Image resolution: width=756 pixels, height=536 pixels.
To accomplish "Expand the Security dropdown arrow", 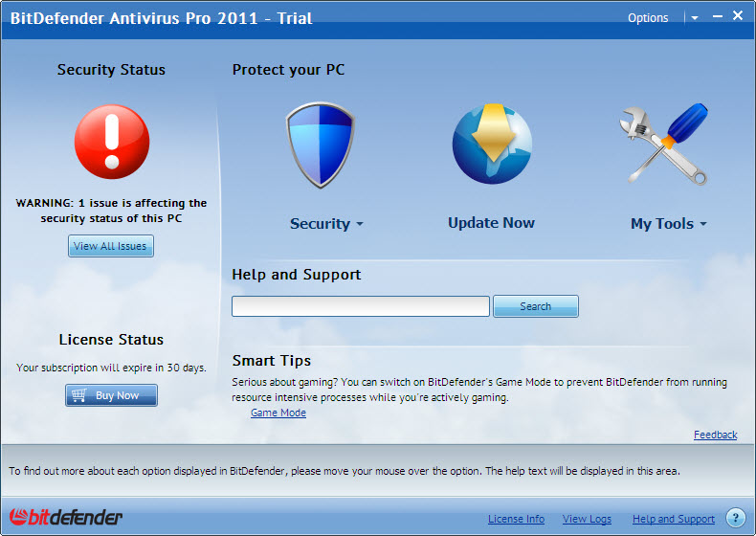I will (360, 225).
